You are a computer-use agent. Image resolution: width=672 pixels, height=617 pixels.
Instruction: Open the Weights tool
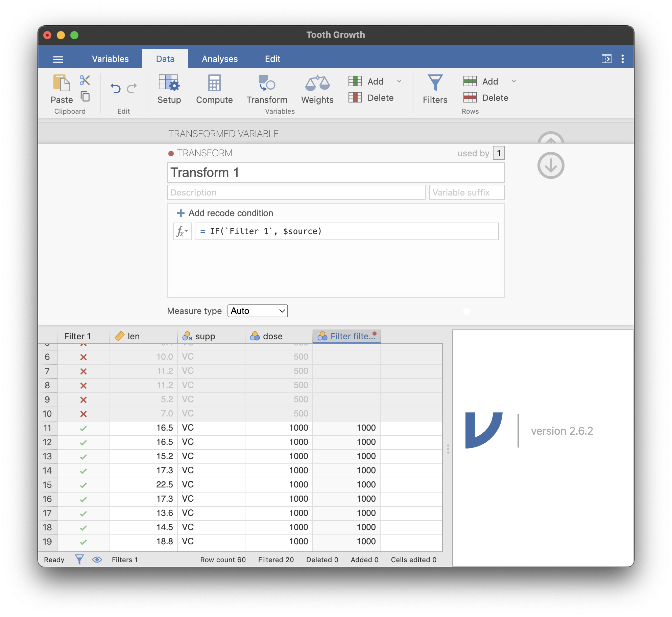[x=317, y=89]
